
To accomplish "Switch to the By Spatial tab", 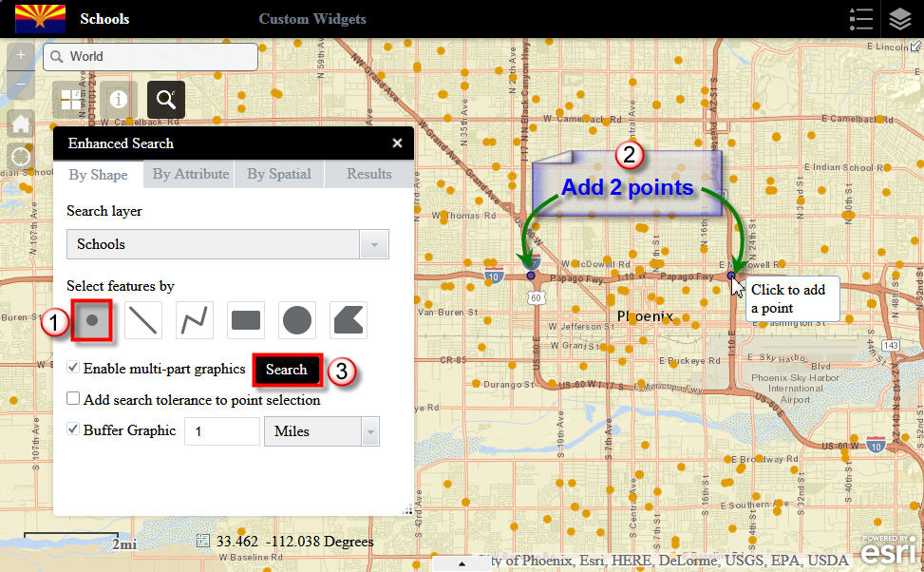I will (x=279, y=174).
